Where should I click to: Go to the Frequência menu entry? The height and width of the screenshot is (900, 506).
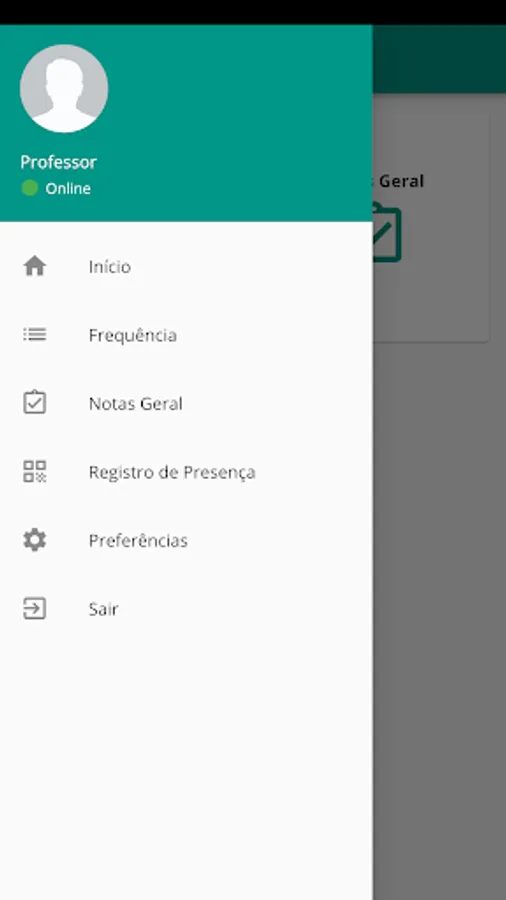186,335
